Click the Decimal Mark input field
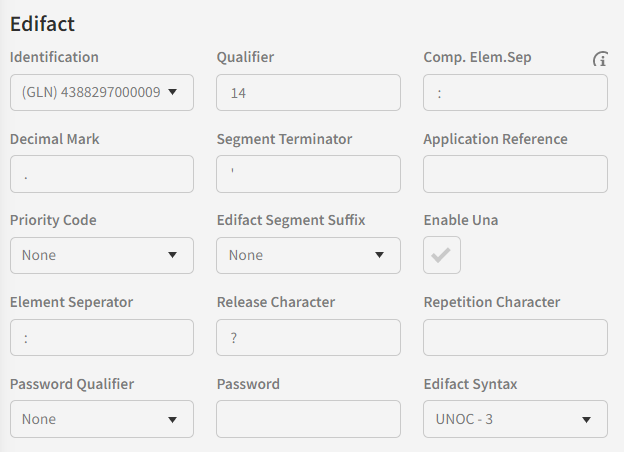Viewport: 624px width, 452px height. tap(102, 174)
